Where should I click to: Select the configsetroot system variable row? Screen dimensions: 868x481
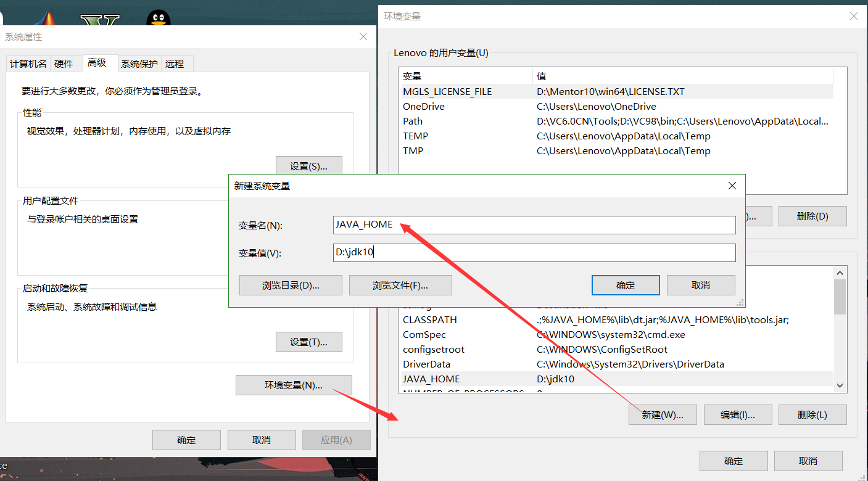616,349
